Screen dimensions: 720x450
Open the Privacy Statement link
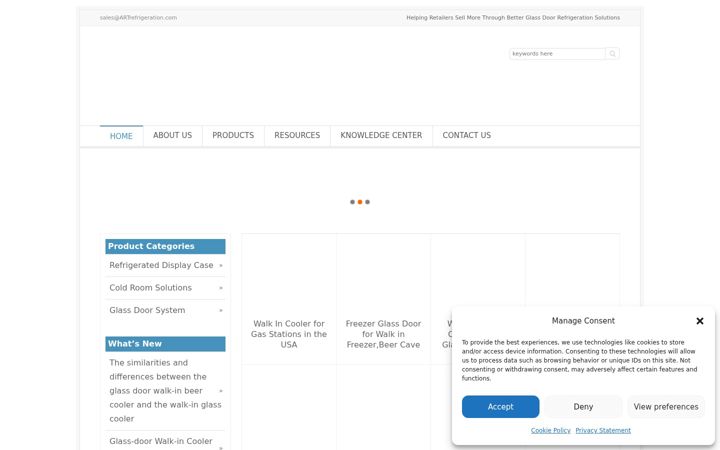[603, 431]
